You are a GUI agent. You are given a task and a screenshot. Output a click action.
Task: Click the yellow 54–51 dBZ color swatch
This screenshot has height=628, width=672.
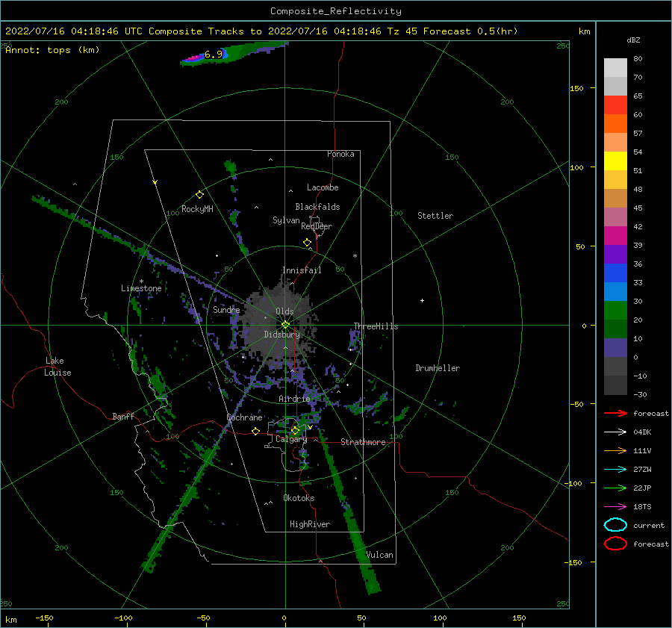615,161
